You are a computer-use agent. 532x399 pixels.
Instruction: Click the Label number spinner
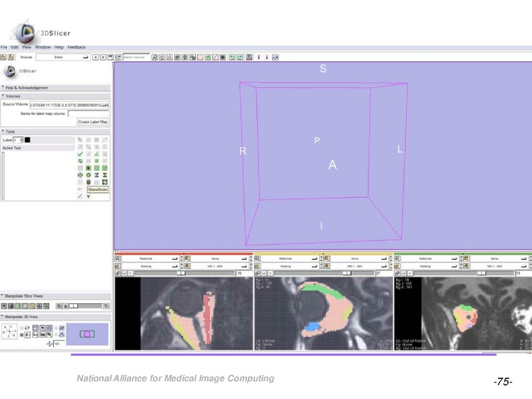pos(18,140)
